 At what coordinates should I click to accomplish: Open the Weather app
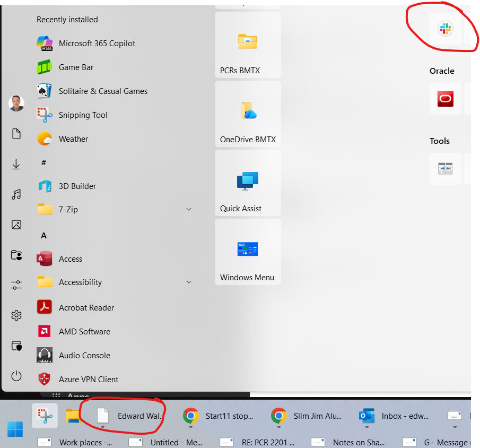click(x=73, y=139)
